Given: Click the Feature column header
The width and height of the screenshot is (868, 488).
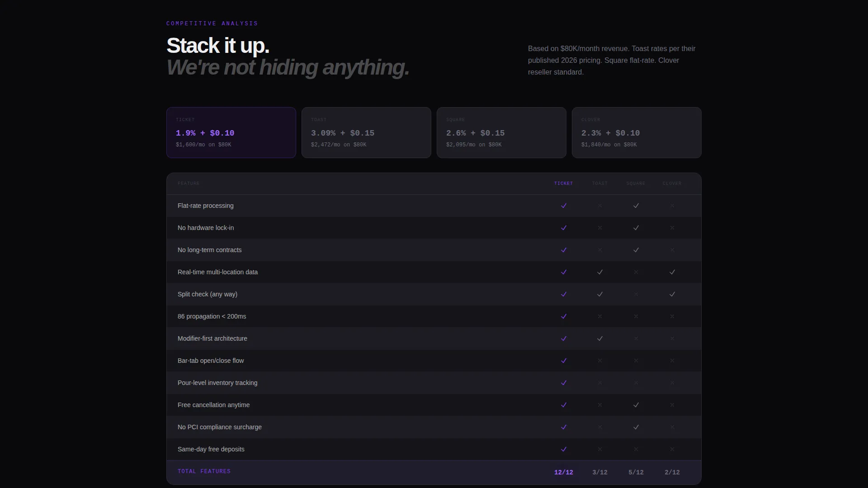Looking at the screenshot, I should click(x=189, y=183).
